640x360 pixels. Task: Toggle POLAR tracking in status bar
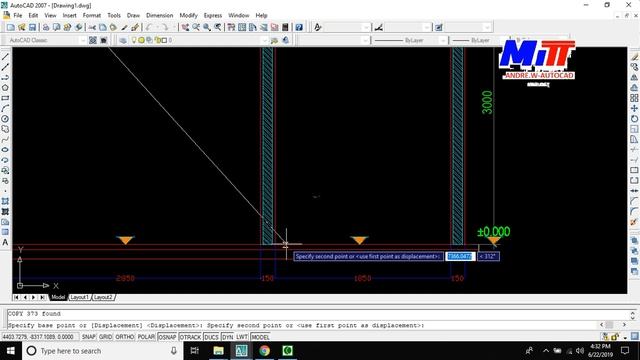coord(146,337)
